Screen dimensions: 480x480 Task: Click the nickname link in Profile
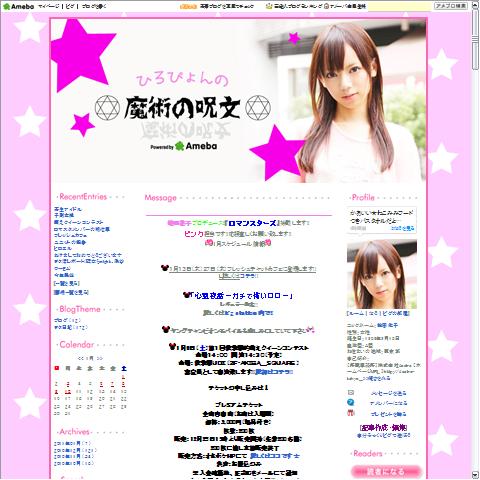387,325
